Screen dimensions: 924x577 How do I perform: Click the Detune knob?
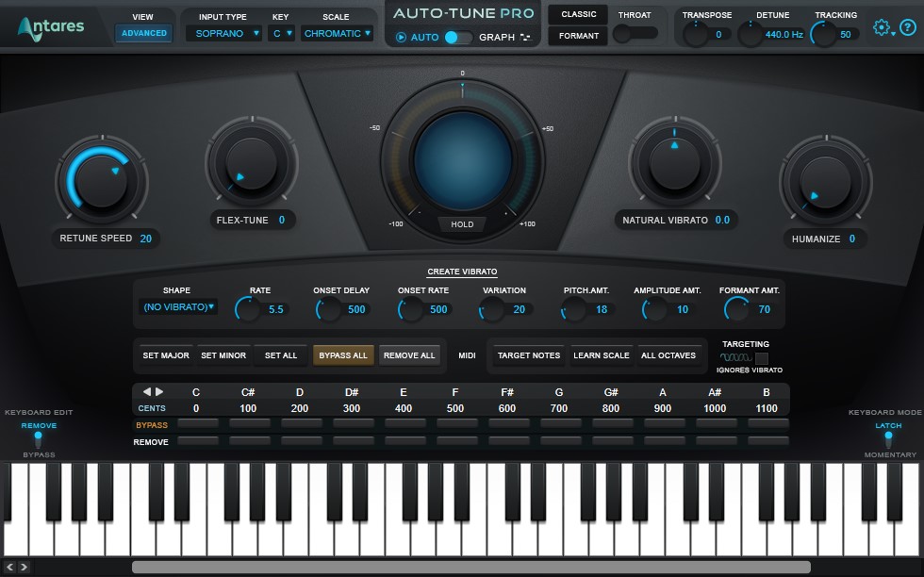point(751,34)
